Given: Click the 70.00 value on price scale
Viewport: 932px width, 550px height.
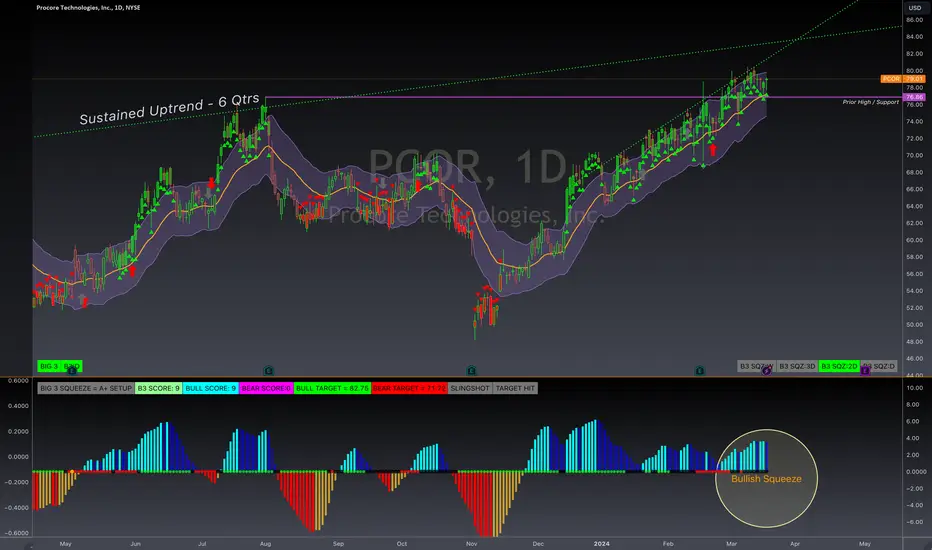Looking at the screenshot, I should (x=914, y=155).
